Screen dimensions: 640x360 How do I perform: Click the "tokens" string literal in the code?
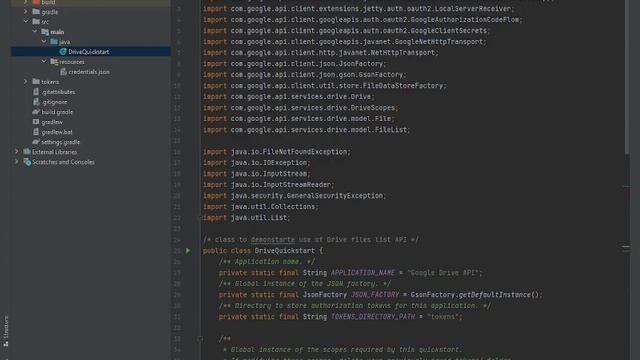pos(443,317)
